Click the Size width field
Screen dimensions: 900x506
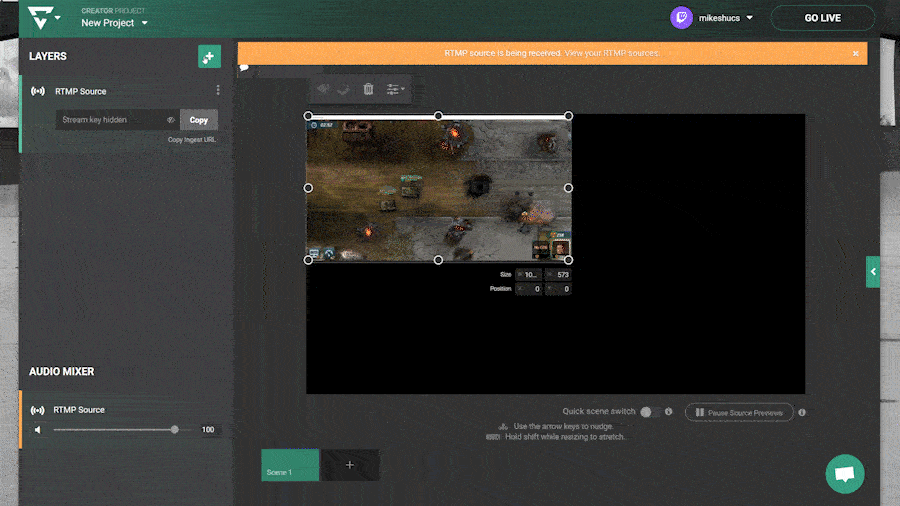click(529, 275)
